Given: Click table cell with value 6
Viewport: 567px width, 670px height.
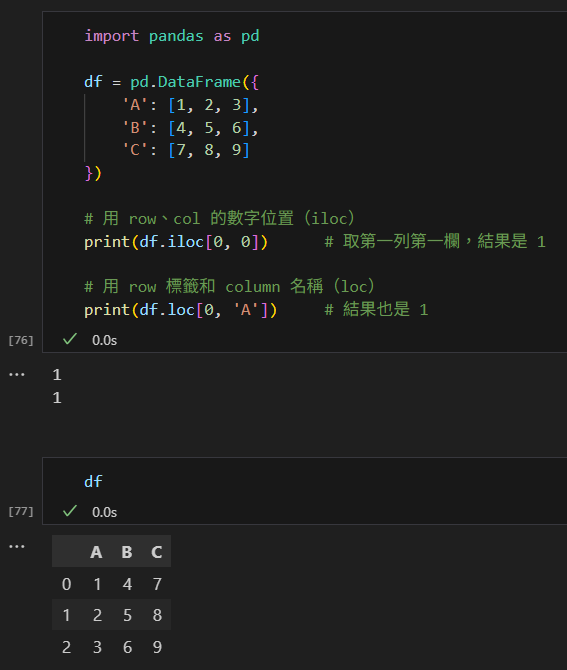Looking at the screenshot, I should tap(127, 647).
